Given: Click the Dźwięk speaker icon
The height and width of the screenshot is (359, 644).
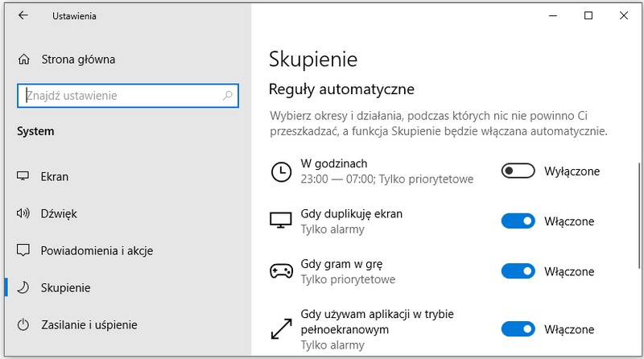Looking at the screenshot, I should [x=23, y=214].
